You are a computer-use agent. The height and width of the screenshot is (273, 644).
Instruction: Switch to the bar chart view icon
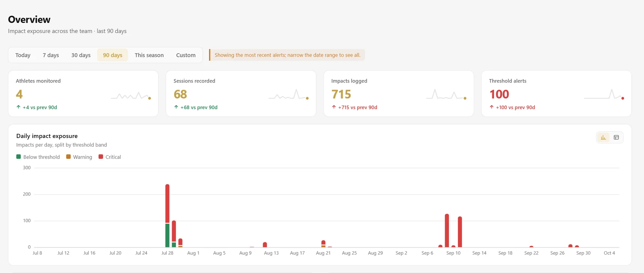pos(604,138)
